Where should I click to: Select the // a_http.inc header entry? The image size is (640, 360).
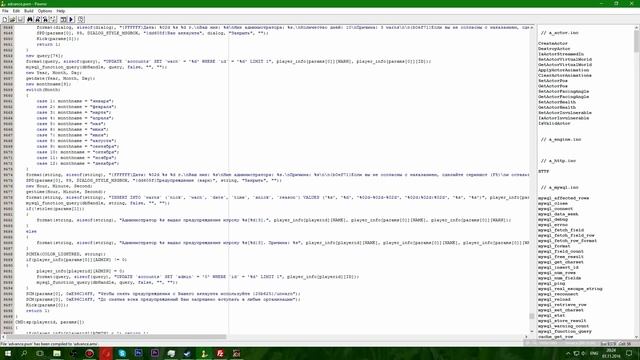pos(558,161)
